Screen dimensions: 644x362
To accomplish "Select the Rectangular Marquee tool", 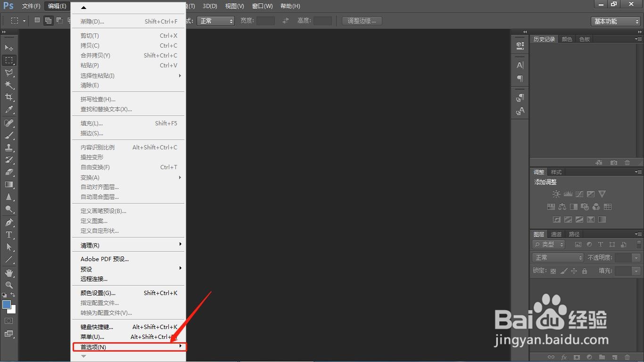I will pyautogui.click(x=9, y=60).
